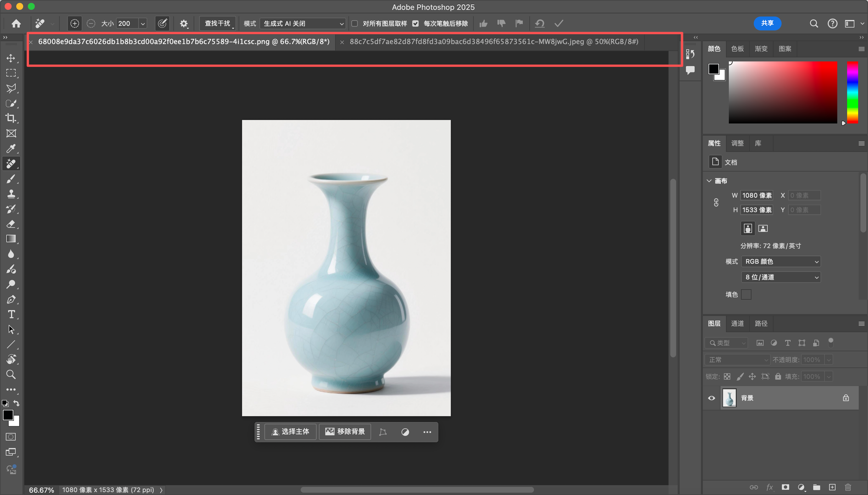Select the Move tool
Screen dimensions: 868x495
pyautogui.click(x=11, y=58)
